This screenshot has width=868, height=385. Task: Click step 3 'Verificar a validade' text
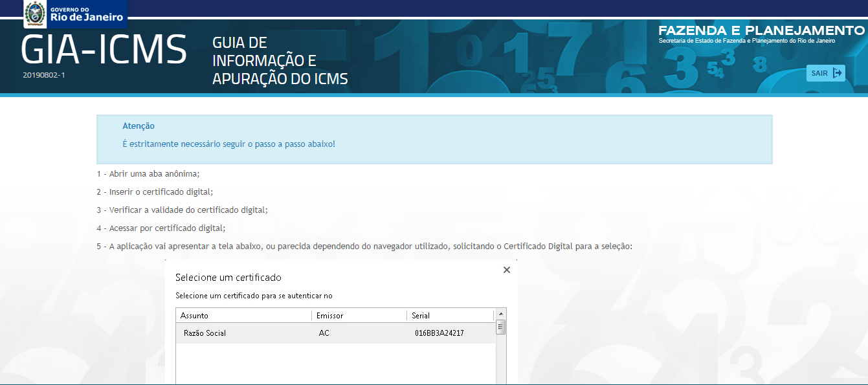tap(182, 210)
